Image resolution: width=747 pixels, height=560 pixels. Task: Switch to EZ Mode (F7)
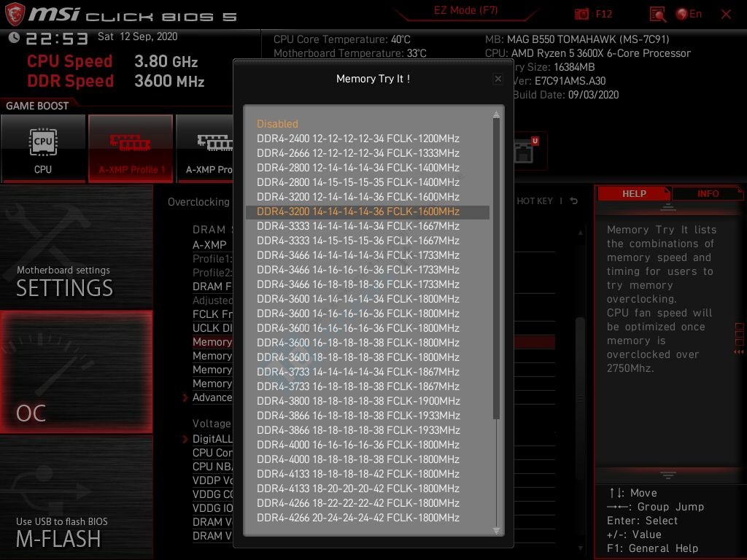click(x=465, y=10)
